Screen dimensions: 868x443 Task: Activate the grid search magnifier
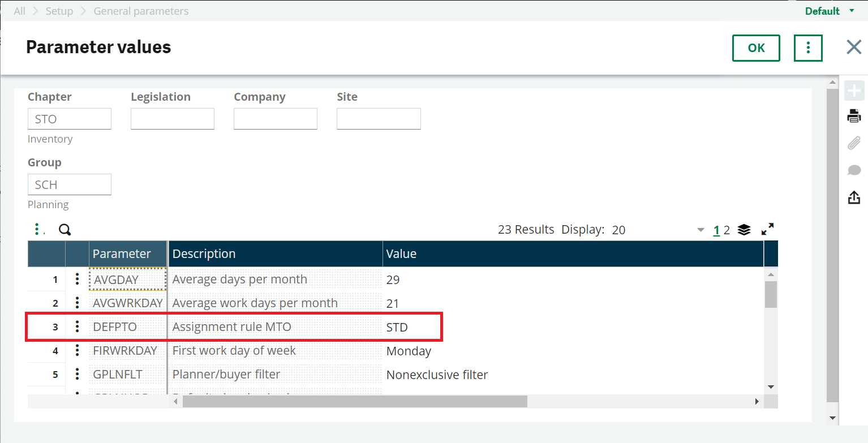[x=65, y=230]
